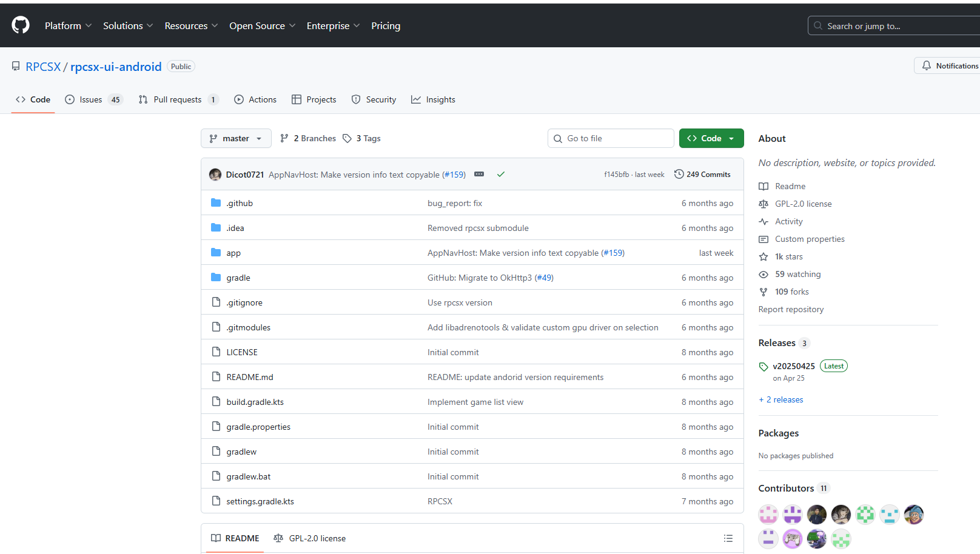The image size is (980, 554).
Task: Expand the green Code dropdown button
Action: 711,138
